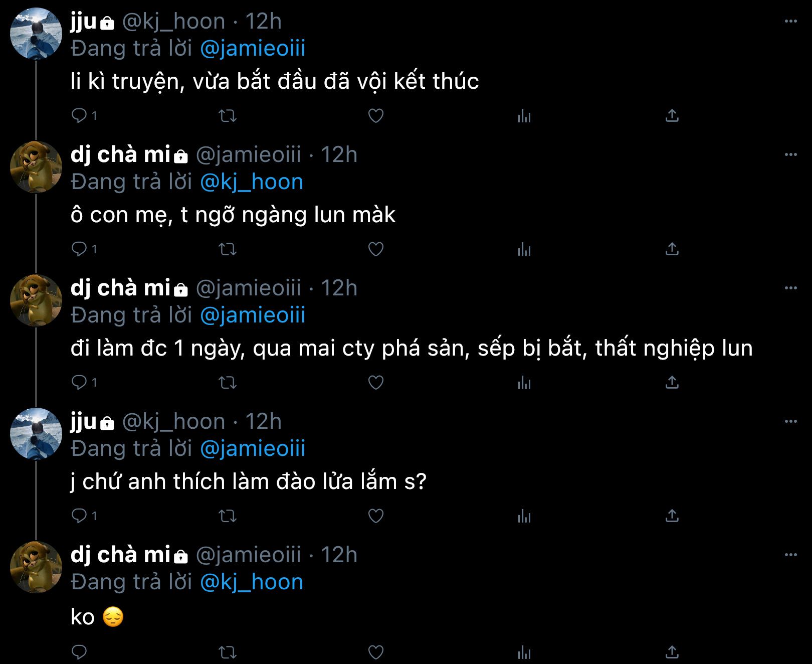View analytics for "li kì truyện" tweet

(524, 116)
